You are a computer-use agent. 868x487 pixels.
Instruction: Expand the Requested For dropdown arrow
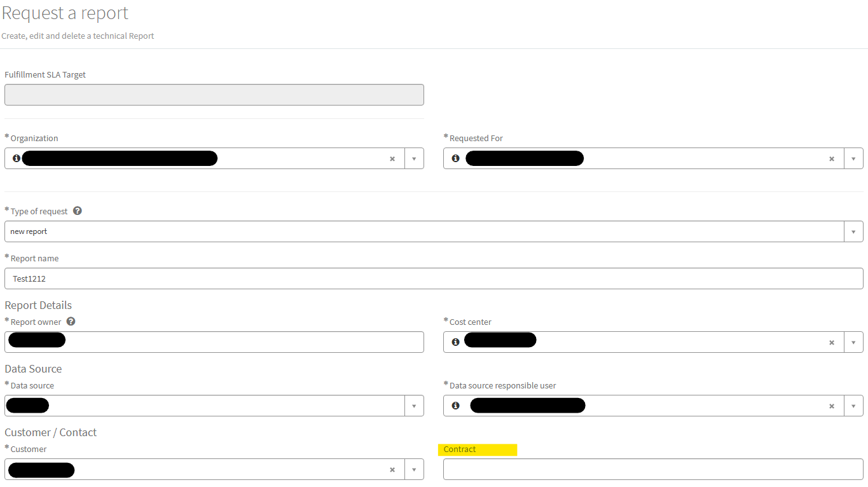853,159
